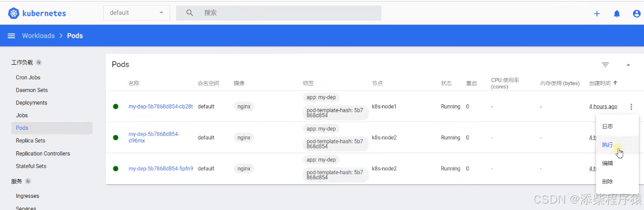Open Ingresses in sidebar
This screenshot has width=644, height=210.
pyautogui.click(x=27, y=196)
